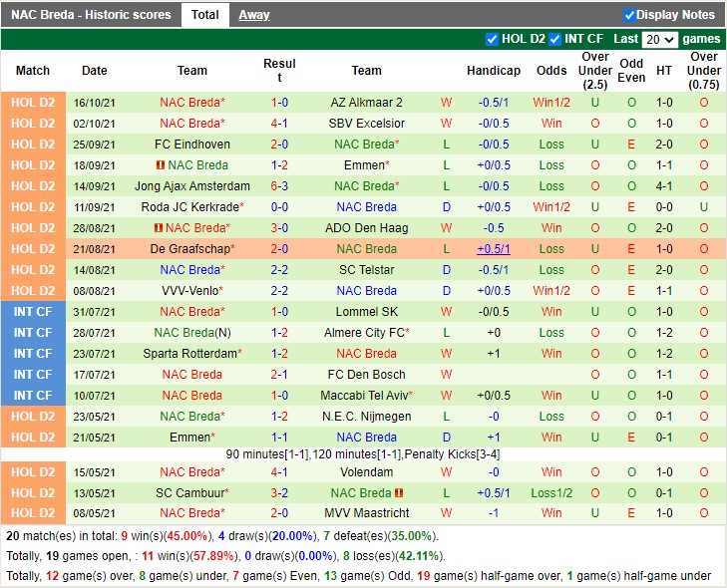Click the 4-1 HT score for Jong Ajax

(664, 185)
